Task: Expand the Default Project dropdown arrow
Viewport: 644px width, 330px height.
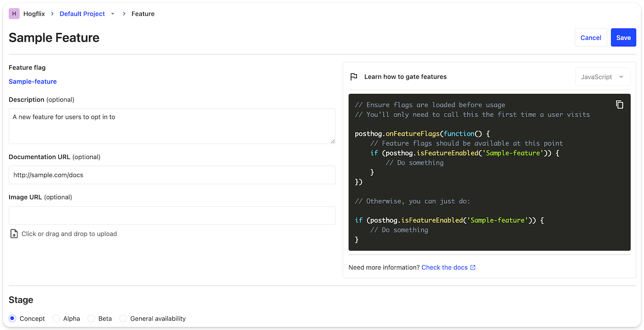Action: click(113, 14)
